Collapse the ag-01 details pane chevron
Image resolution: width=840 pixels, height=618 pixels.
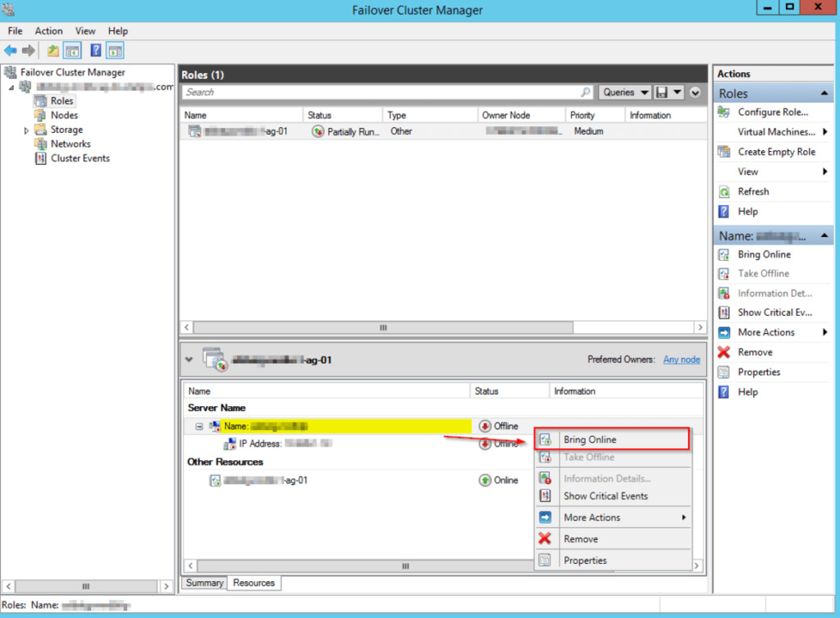coord(189,359)
